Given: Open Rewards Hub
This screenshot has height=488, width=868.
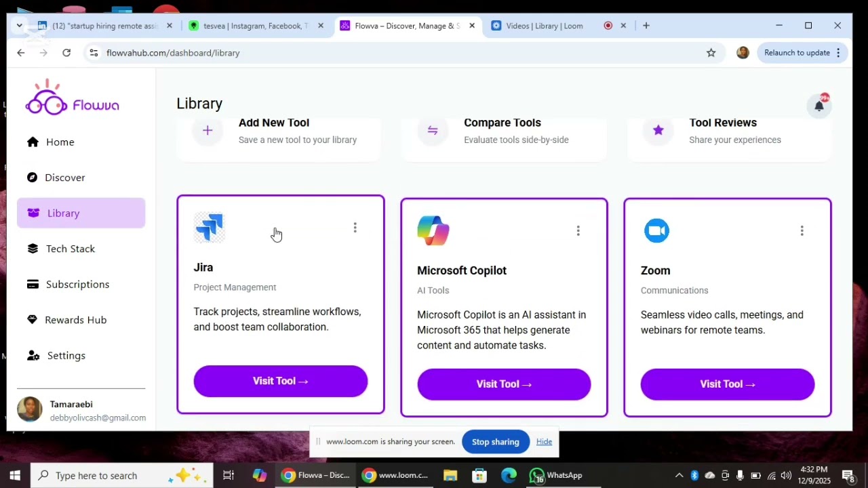Looking at the screenshot, I should click(81, 320).
